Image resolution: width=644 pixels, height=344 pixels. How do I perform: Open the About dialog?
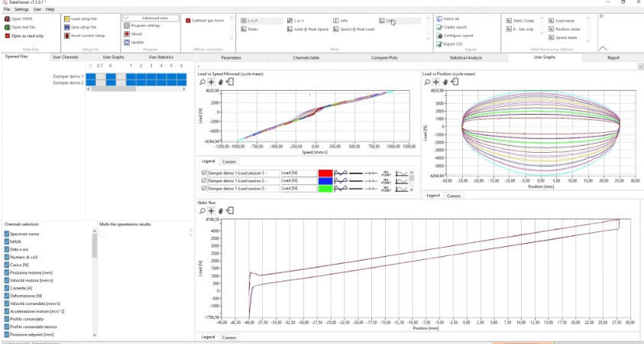133,34
